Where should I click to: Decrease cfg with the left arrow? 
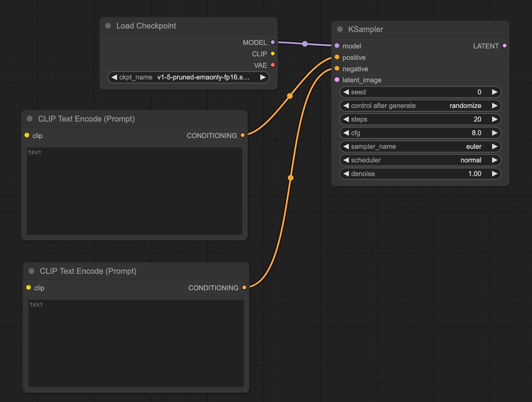[346, 133]
